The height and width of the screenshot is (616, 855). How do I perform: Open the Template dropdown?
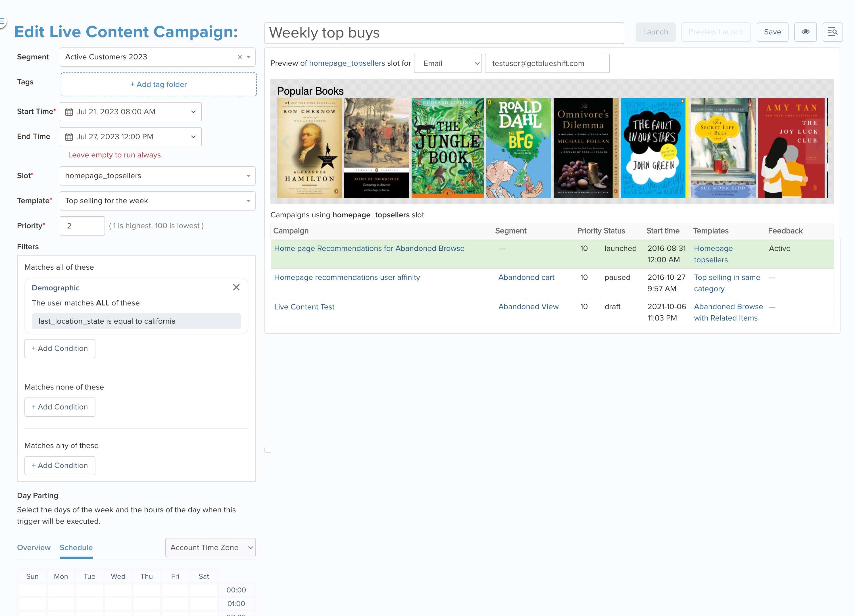(x=158, y=201)
